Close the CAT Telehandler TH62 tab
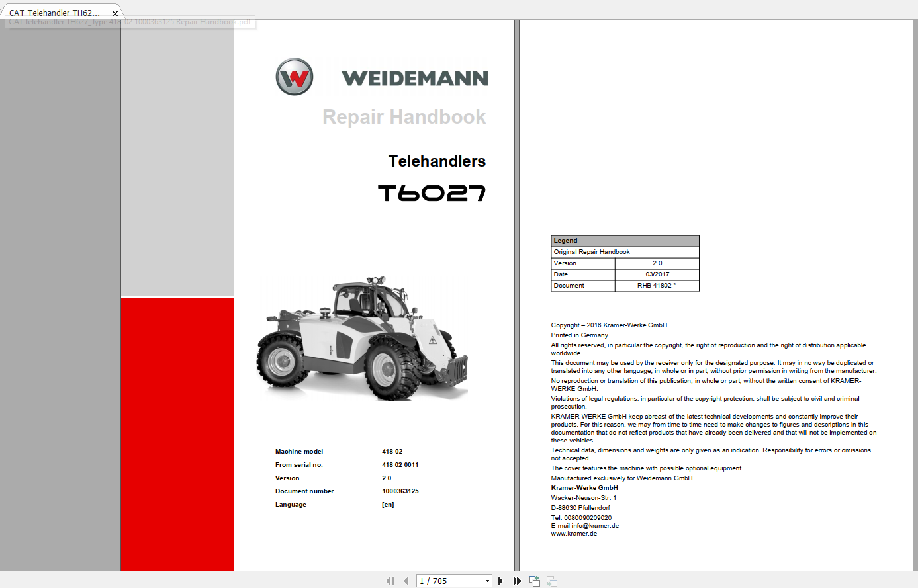The height and width of the screenshot is (588, 918). point(115,13)
